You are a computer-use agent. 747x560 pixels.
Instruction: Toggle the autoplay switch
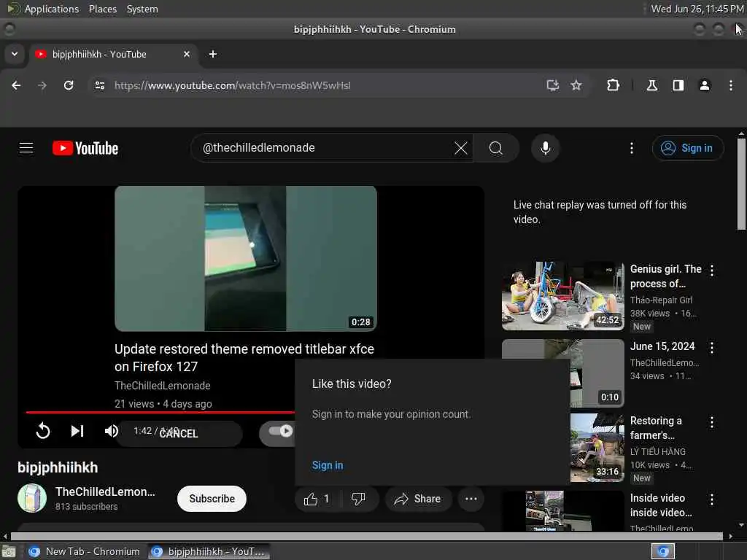click(280, 431)
